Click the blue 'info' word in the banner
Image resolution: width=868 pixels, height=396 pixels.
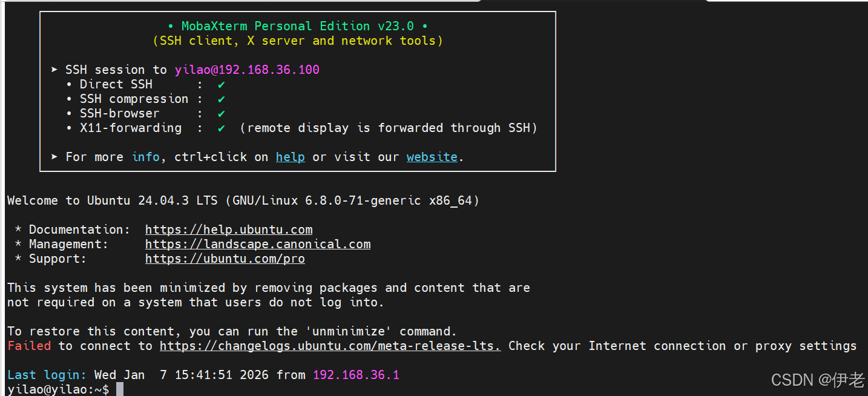pyautogui.click(x=145, y=157)
